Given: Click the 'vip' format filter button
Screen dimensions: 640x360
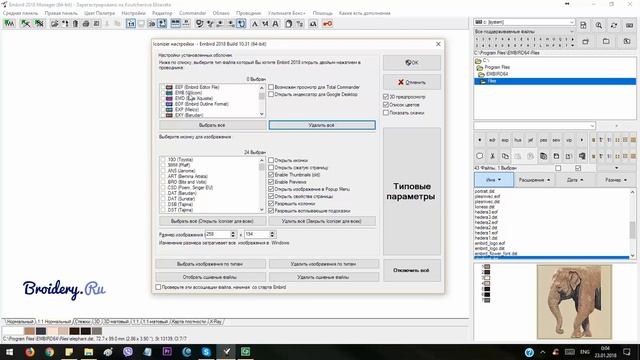Looking at the screenshot, I should coord(569,140).
